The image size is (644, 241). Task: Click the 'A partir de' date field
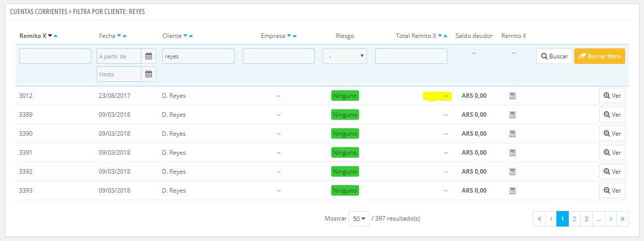pyautogui.click(x=119, y=56)
